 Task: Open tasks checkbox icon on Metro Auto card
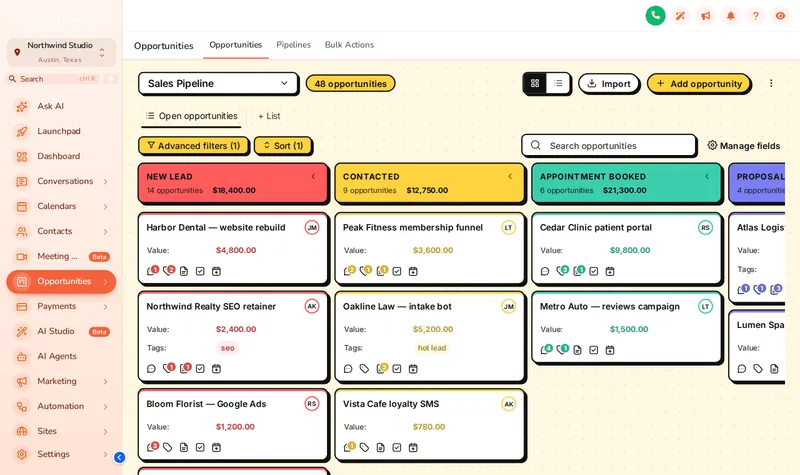593,350
